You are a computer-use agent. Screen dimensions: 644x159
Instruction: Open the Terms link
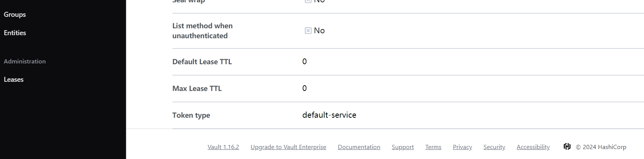[x=433, y=147]
